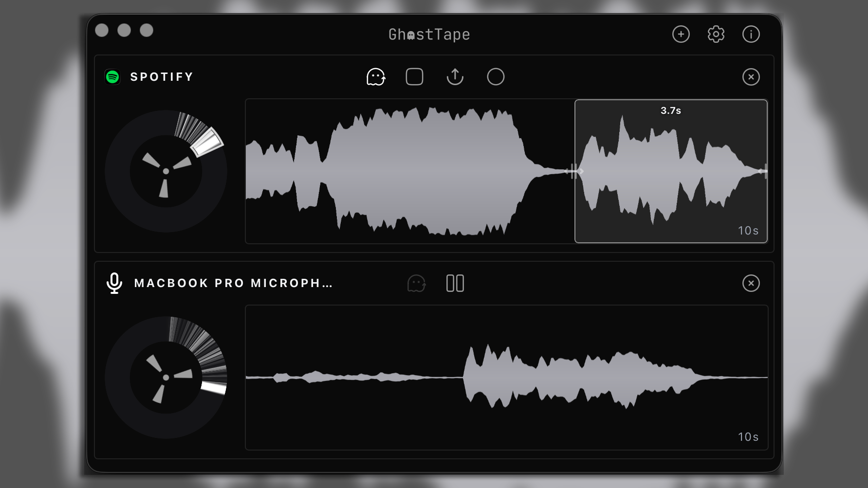Click the microphone icon
868x488 pixels.
tap(114, 283)
